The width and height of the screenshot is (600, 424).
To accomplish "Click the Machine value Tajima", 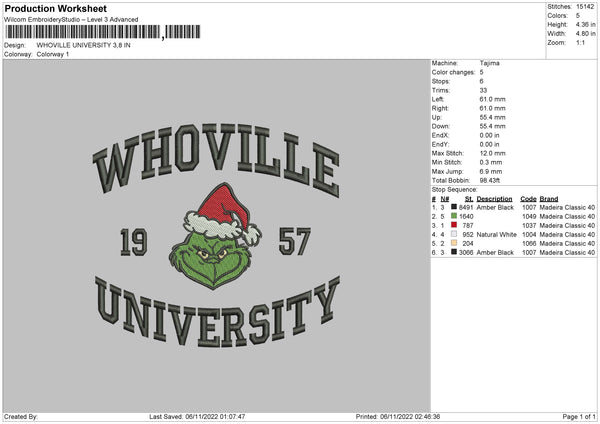I will pos(489,63).
